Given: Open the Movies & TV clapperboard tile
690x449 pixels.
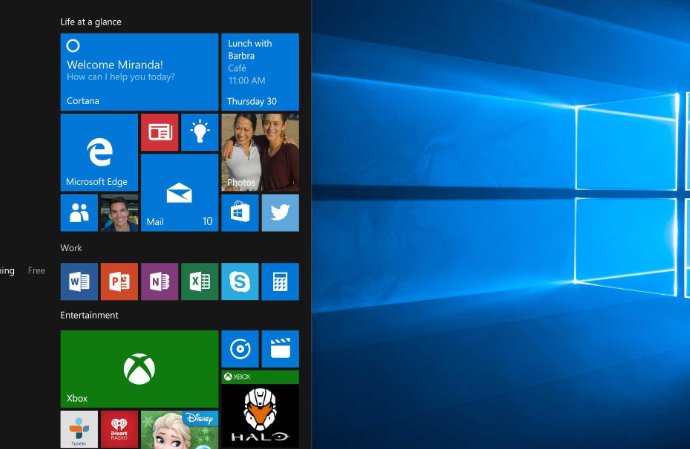Looking at the screenshot, I should (280, 349).
